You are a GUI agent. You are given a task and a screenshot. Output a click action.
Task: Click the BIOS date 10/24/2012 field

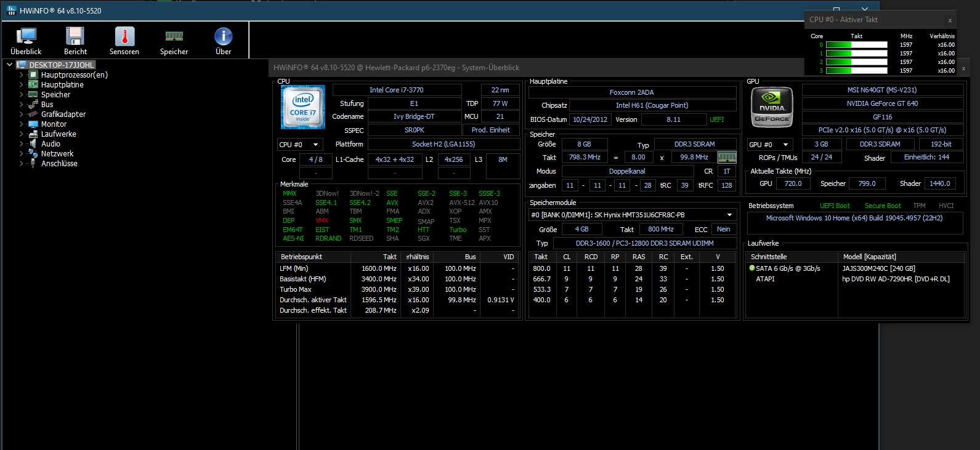(x=590, y=119)
